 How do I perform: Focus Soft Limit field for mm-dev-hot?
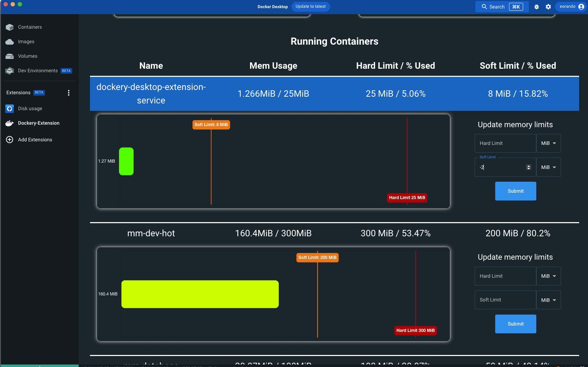click(x=505, y=300)
